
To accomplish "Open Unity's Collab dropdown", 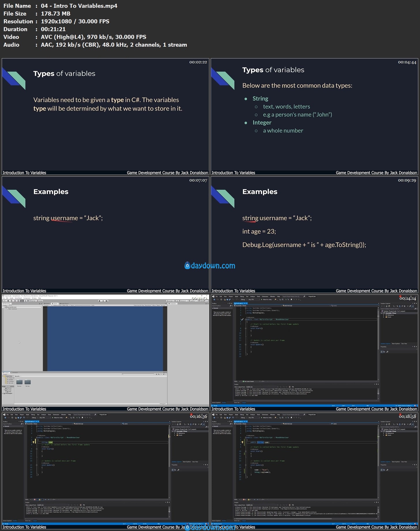I will point(170,301).
